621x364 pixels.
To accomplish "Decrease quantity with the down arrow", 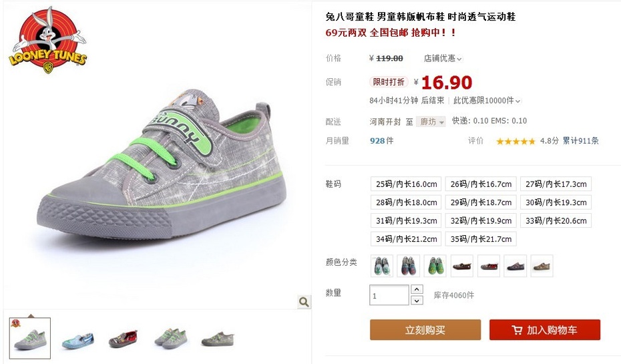I will 417,301.
